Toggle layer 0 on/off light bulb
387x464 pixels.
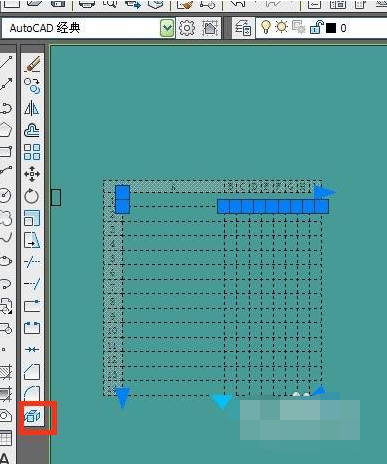click(x=266, y=27)
